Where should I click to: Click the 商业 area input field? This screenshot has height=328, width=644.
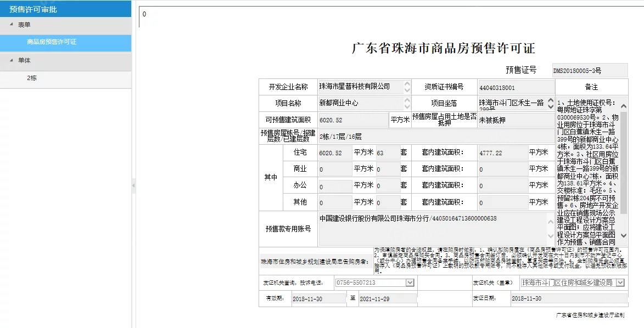[335, 169]
